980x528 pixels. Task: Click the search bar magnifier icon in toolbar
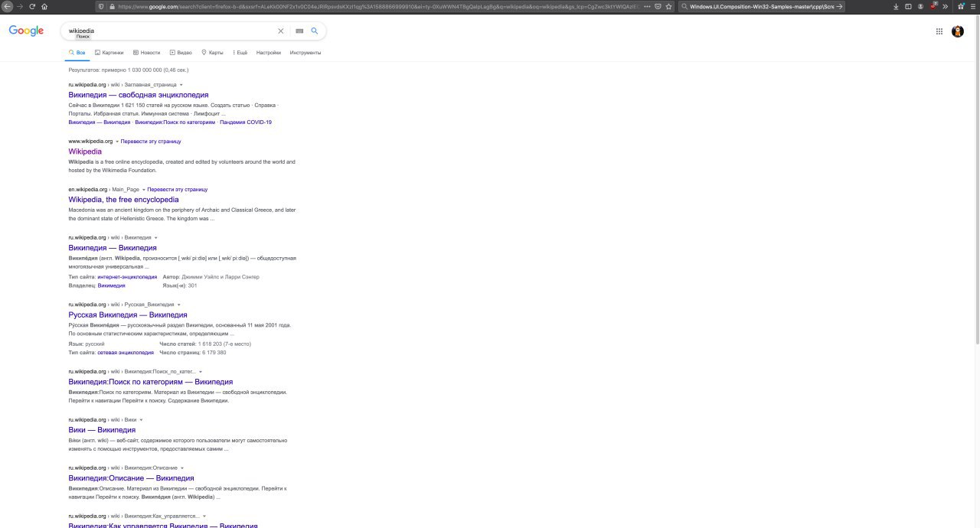pos(684,6)
